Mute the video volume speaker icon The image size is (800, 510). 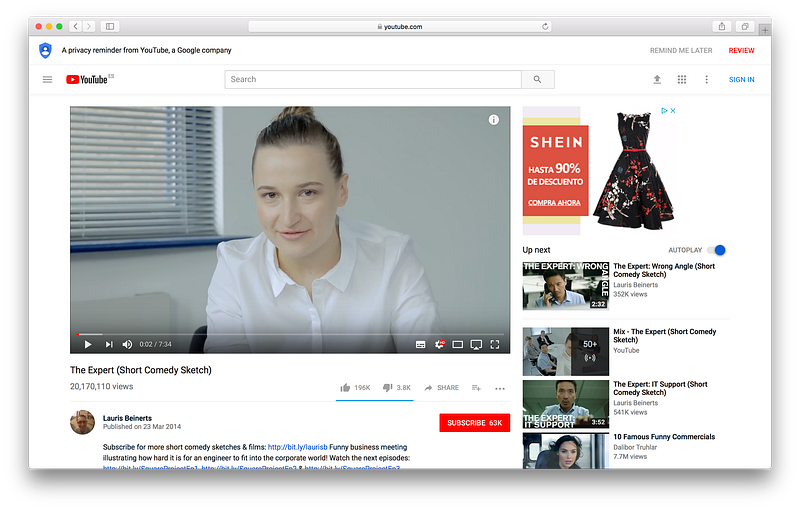(128, 345)
